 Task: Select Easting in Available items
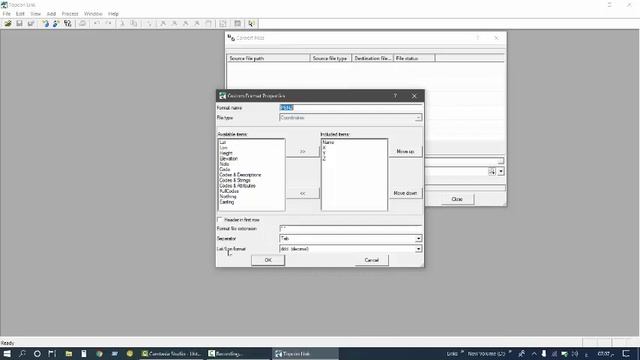click(x=227, y=202)
